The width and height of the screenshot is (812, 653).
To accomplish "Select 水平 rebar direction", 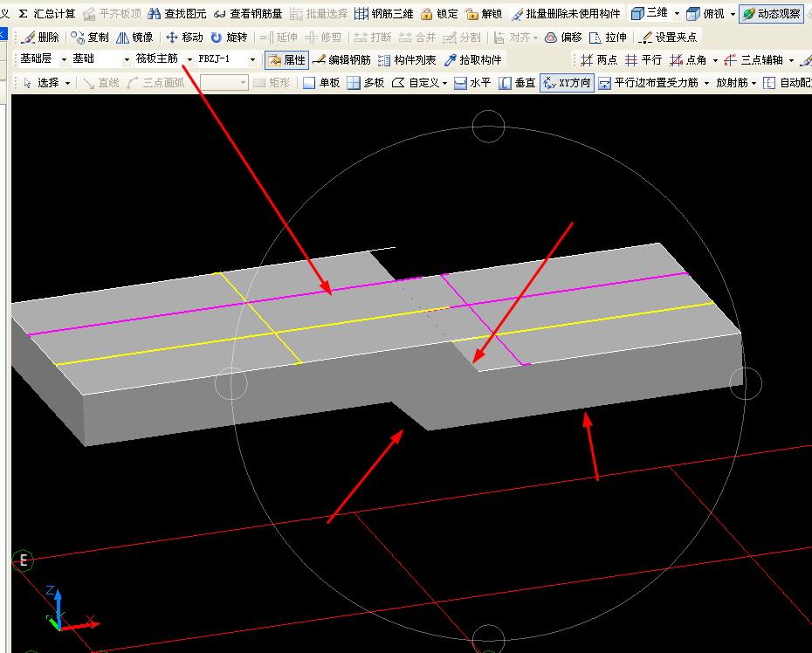I will pyautogui.click(x=472, y=83).
